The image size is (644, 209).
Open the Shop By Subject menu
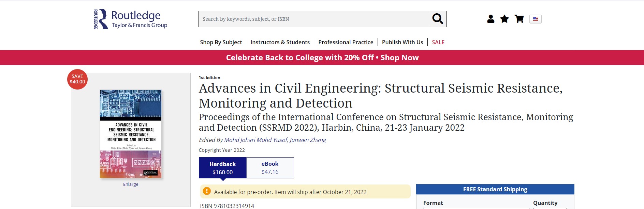pyautogui.click(x=221, y=42)
